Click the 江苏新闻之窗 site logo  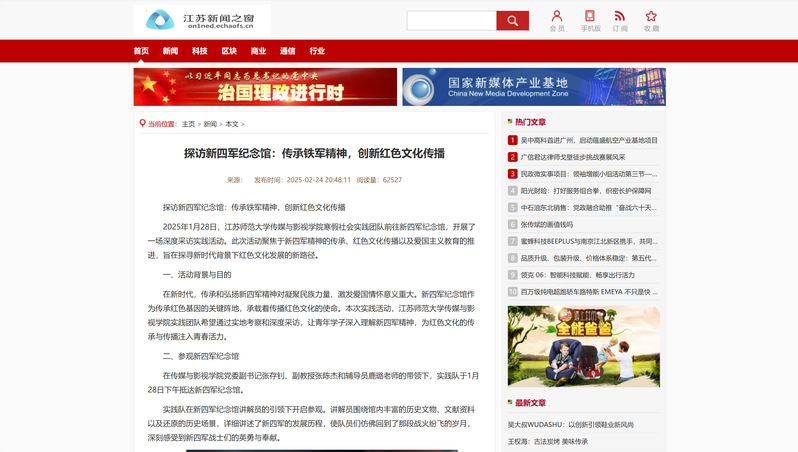tap(202, 20)
